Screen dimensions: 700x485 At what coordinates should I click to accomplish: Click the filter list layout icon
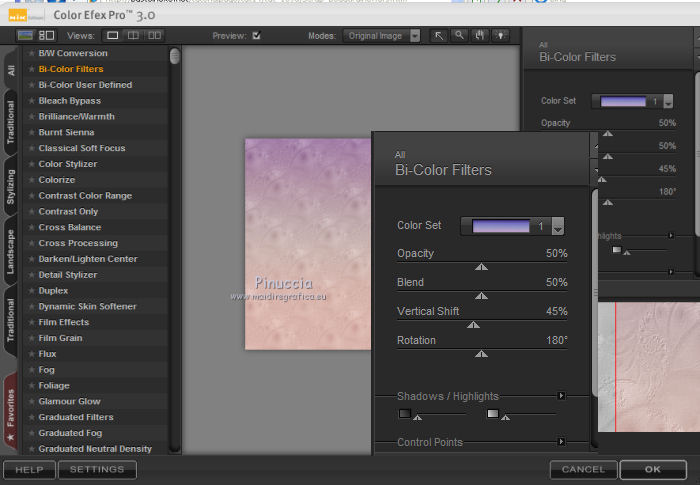point(46,35)
